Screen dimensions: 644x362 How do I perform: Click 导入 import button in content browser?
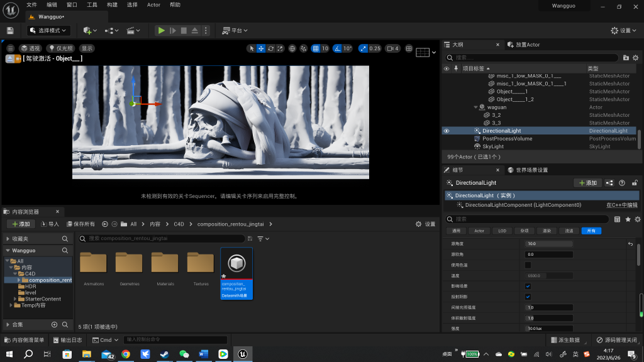point(50,224)
